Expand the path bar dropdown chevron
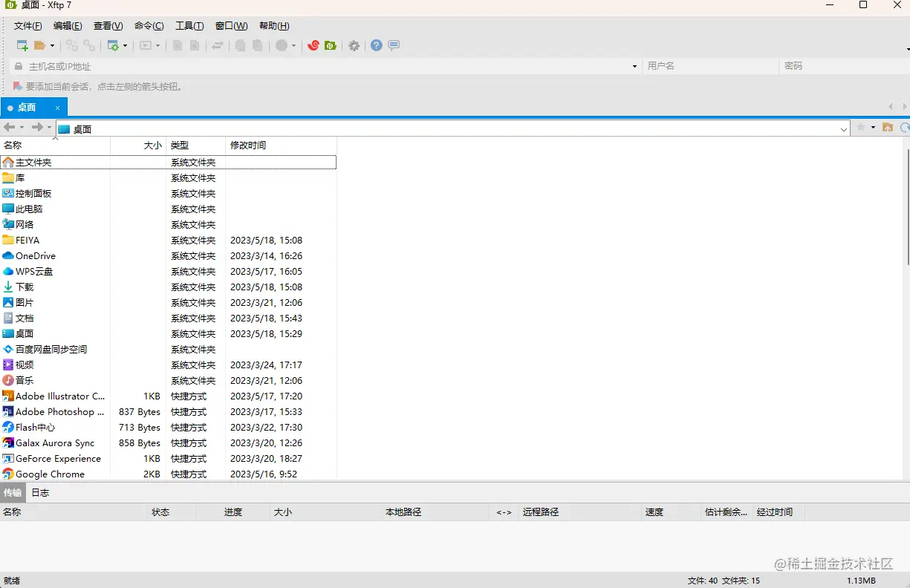The width and height of the screenshot is (910, 588). pyautogui.click(x=844, y=129)
